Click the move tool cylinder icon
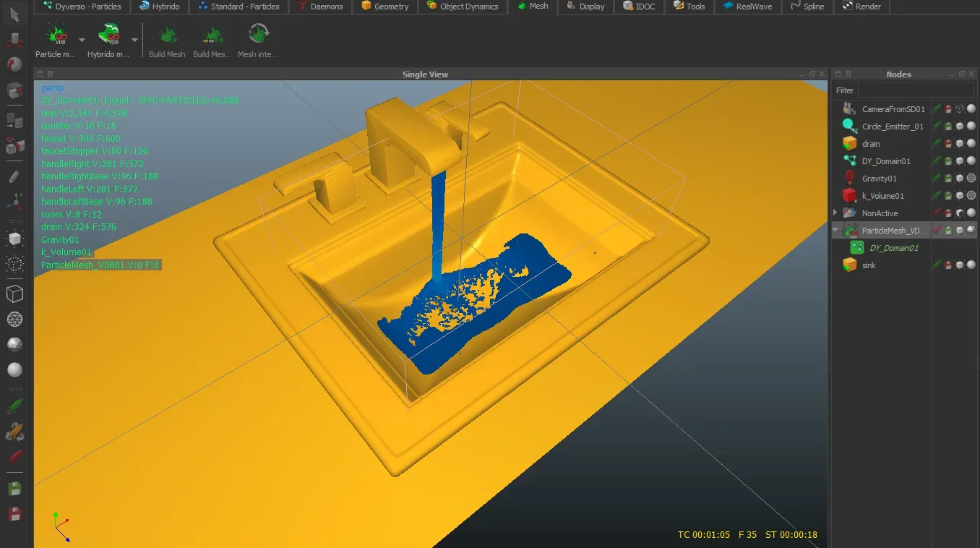 (x=14, y=40)
